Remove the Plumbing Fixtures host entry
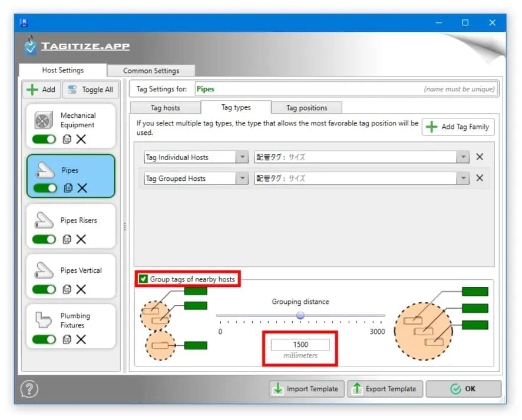The width and height of the screenshot is (522, 420). click(x=81, y=339)
